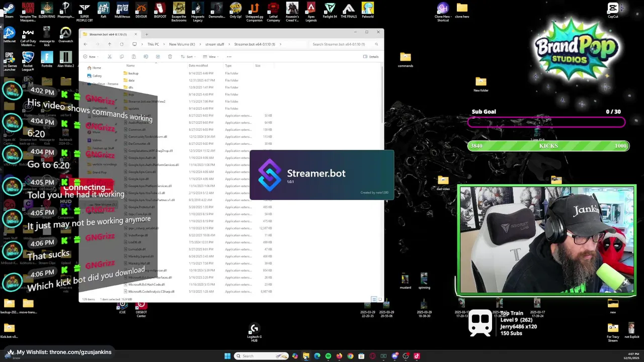644x362 pixels.
Task: Select Gallery in Explorer navigation pane
Action: tap(94, 75)
